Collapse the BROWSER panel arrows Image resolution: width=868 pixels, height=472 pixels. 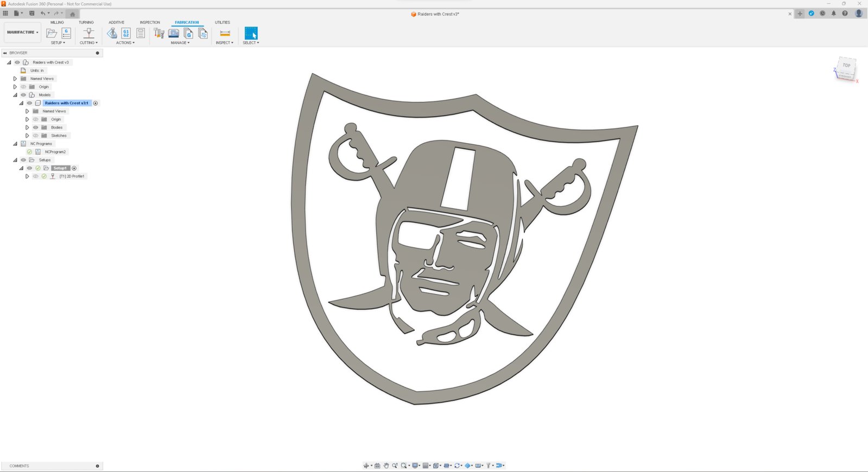(5, 53)
